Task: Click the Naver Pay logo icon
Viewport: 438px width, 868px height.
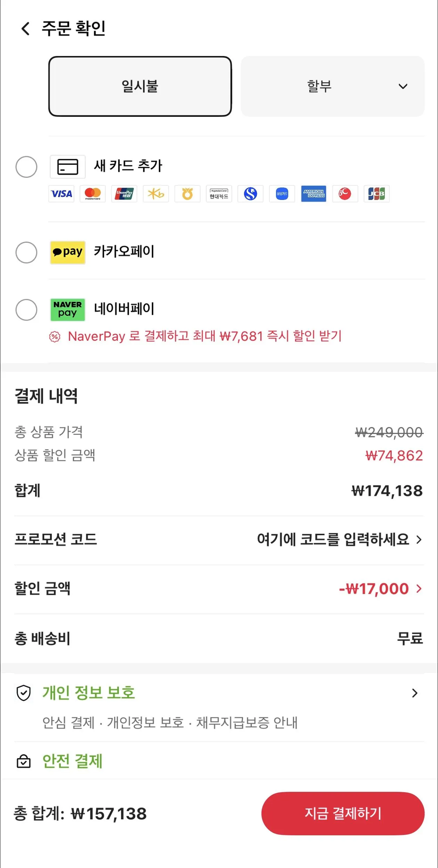Action: (x=68, y=310)
